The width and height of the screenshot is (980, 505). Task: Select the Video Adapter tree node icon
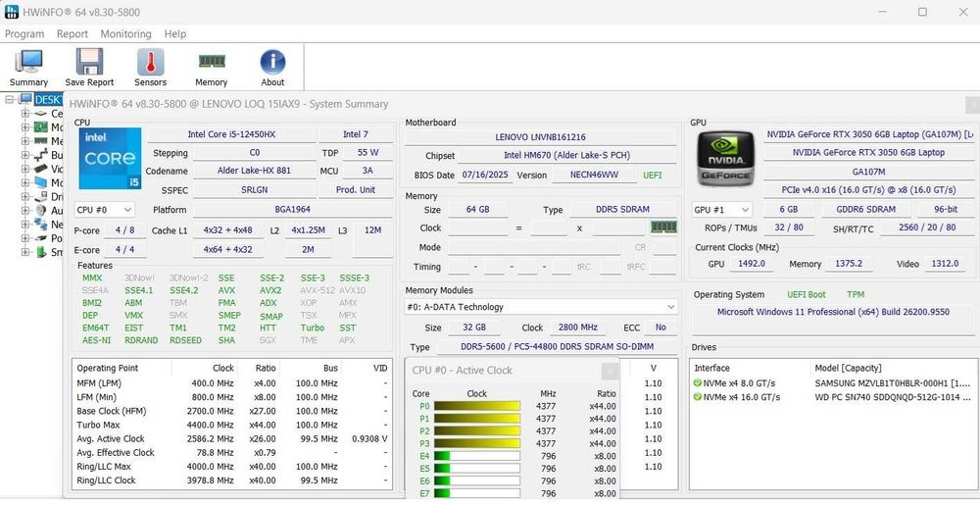click(x=40, y=169)
